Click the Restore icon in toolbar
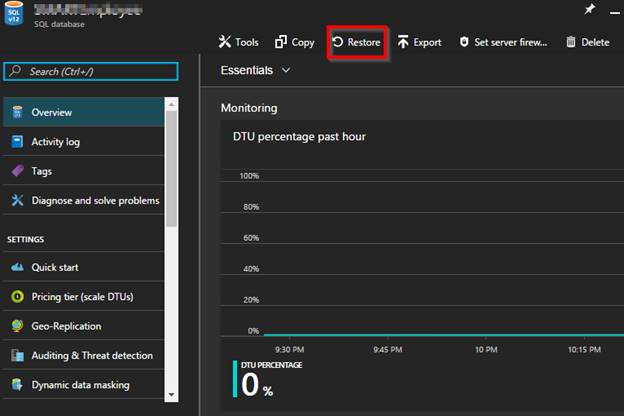Image resolution: width=624 pixels, height=416 pixels. (x=338, y=43)
